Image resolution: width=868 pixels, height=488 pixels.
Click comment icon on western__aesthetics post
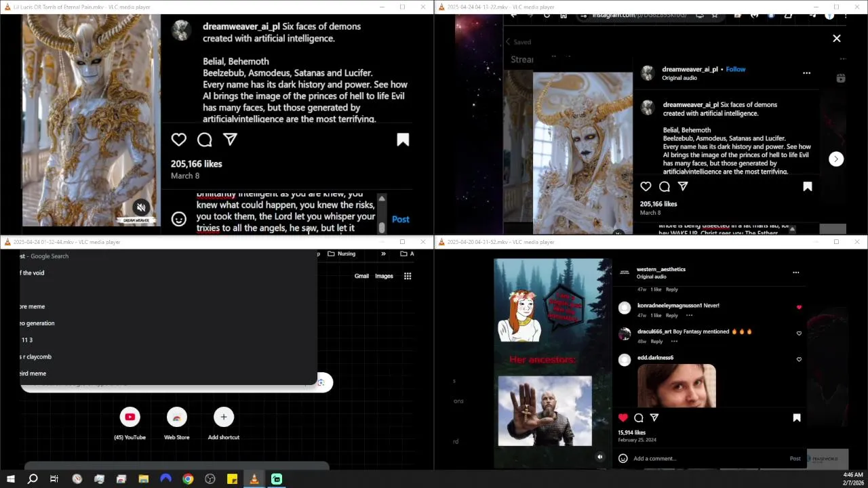tap(638, 418)
